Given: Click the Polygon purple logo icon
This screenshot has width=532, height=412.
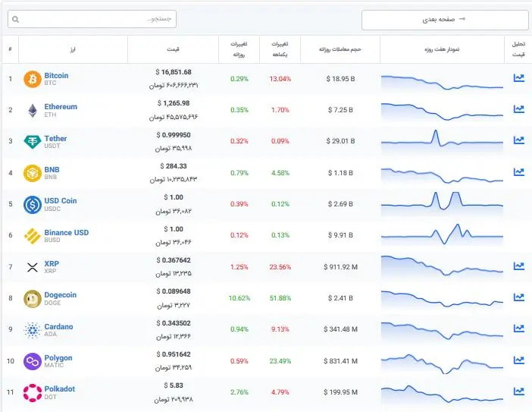Looking at the screenshot, I should [x=32, y=361].
